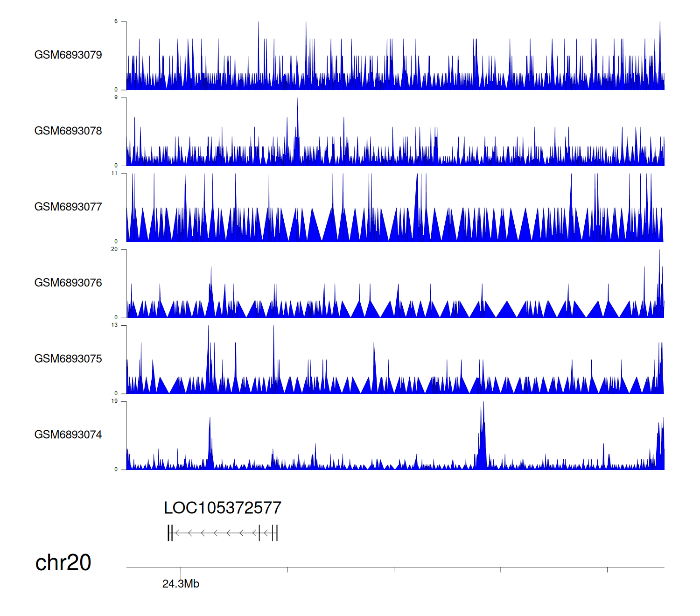Click the GSM6893079 track label
This screenshot has height=616, width=700.
click(x=68, y=55)
